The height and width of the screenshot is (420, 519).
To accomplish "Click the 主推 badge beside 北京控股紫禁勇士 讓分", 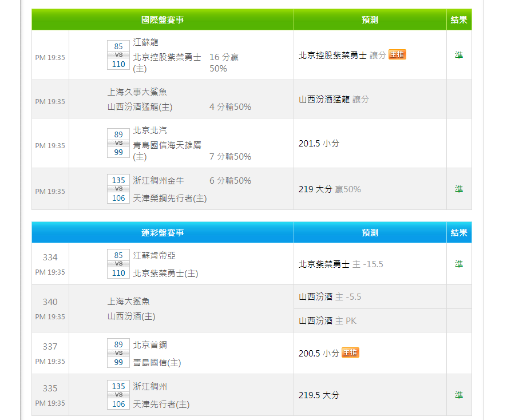I will [x=397, y=54].
